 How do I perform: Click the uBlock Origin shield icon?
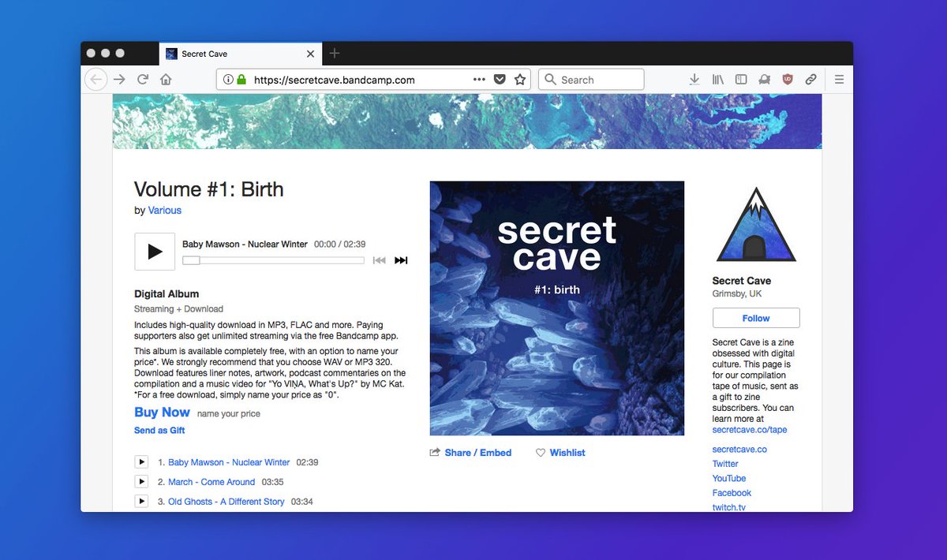(788, 80)
